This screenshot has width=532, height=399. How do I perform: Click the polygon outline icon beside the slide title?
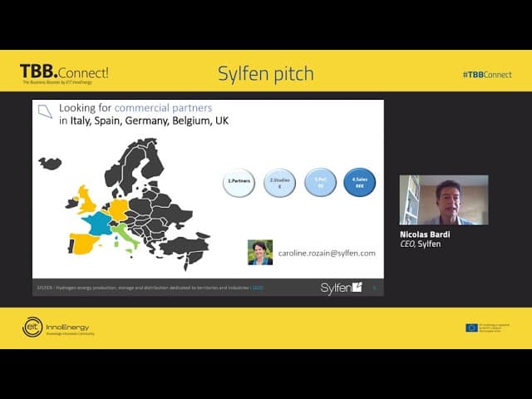click(45, 111)
